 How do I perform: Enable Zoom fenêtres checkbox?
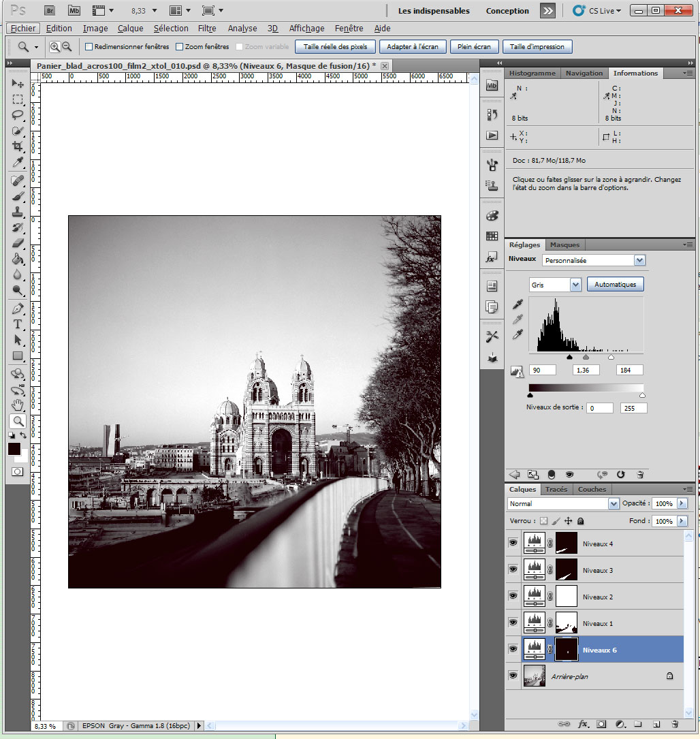coord(179,47)
